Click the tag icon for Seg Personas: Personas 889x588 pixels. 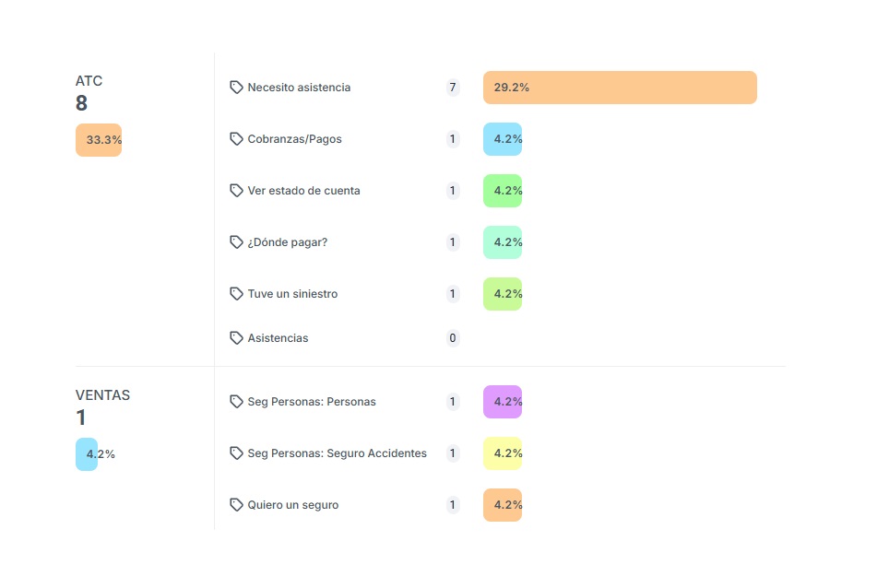[236, 402]
